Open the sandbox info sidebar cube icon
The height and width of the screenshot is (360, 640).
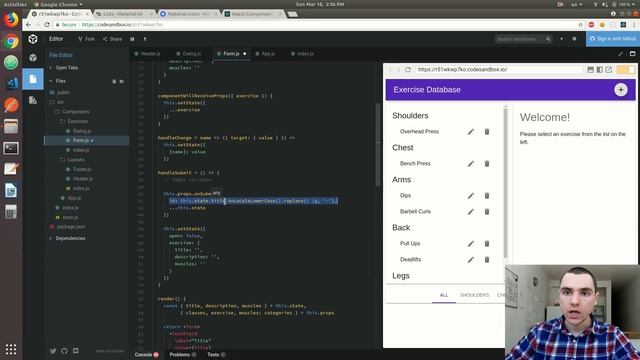(x=33, y=58)
